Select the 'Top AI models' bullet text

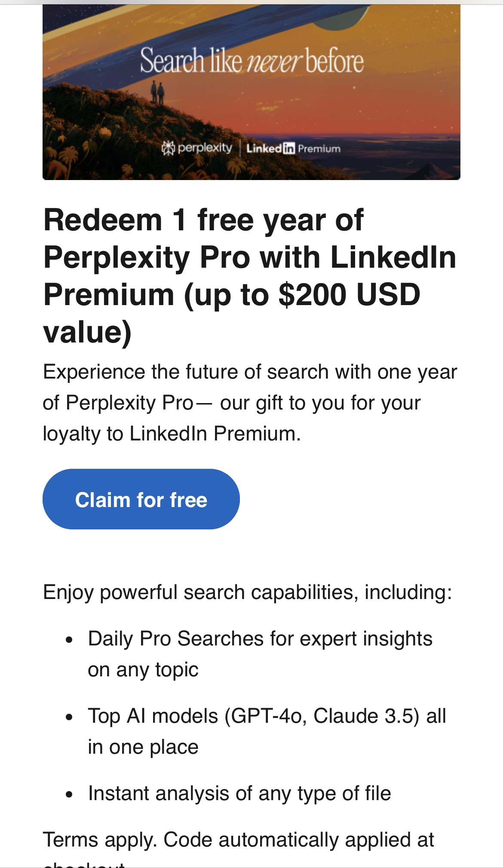coord(267,731)
